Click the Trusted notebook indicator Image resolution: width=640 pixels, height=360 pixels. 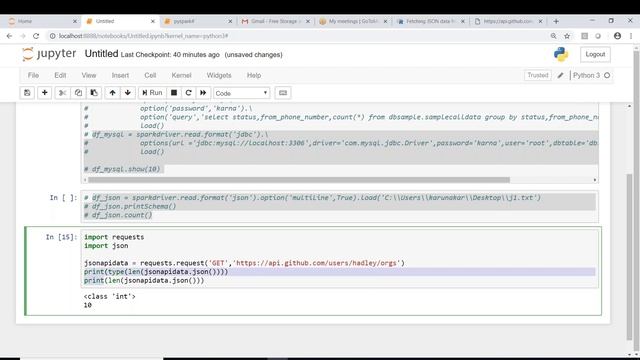(538, 75)
